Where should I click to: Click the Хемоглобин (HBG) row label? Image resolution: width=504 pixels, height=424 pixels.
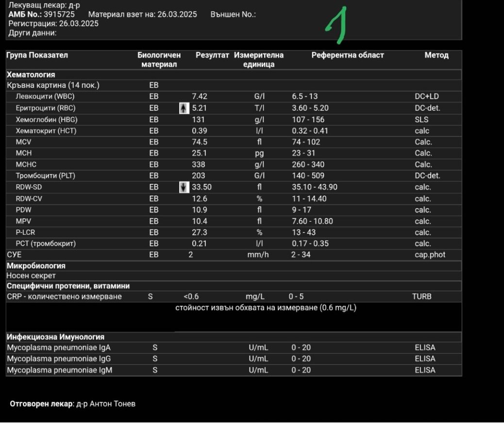47,119
